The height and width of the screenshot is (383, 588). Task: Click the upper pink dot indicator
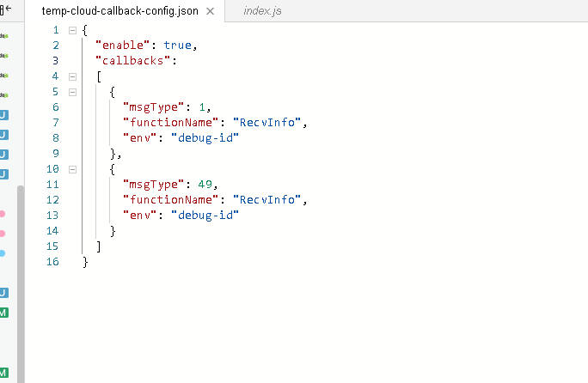point(3,214)
